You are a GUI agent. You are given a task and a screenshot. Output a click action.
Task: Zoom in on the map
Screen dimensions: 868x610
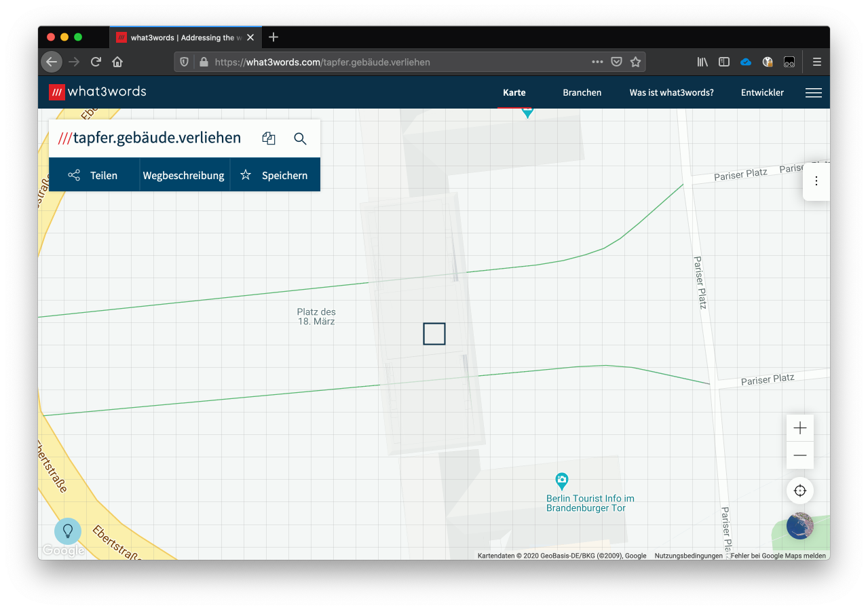[x=800, y=428]
